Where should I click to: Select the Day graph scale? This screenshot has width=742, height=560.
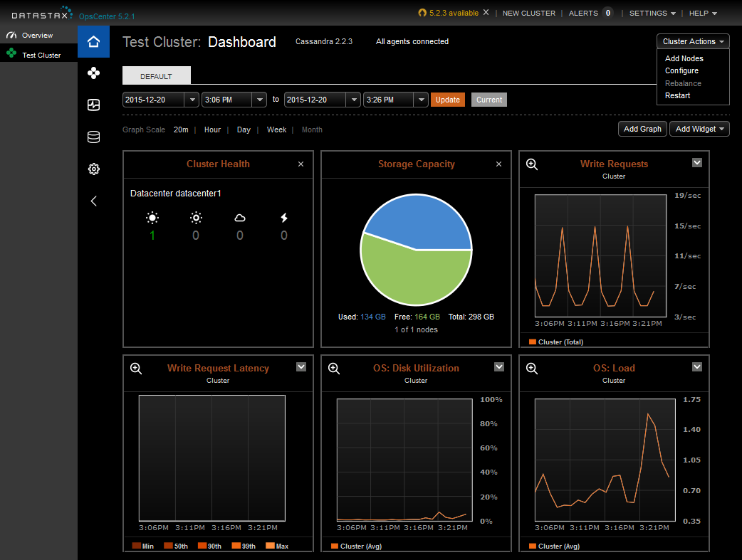tap(244, 130)
